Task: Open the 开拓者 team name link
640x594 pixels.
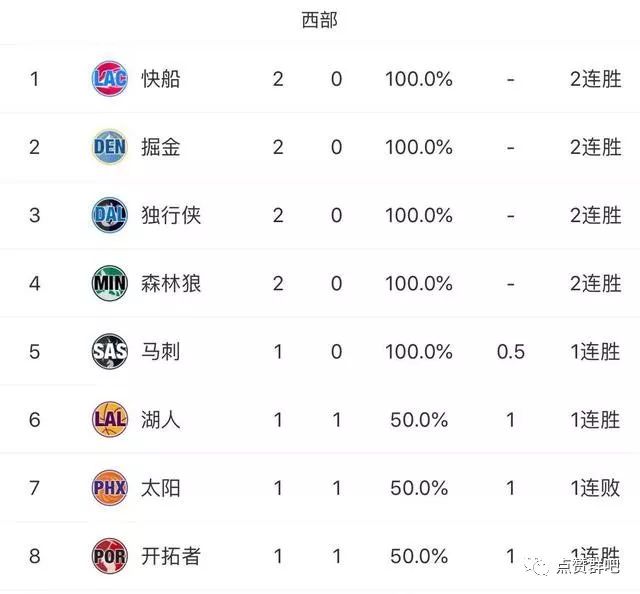Action: click(171, 556)
